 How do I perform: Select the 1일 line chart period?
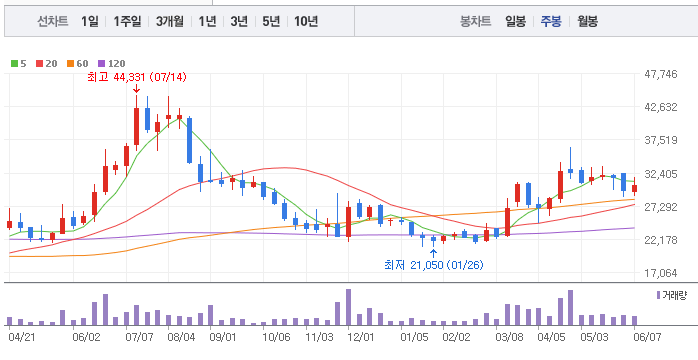pos(89,21)
